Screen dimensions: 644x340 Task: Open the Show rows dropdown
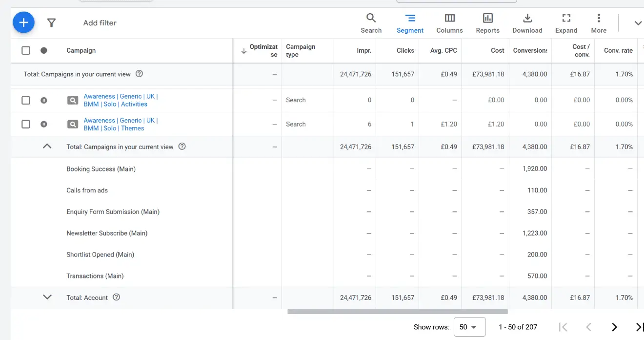coord(469,327)
